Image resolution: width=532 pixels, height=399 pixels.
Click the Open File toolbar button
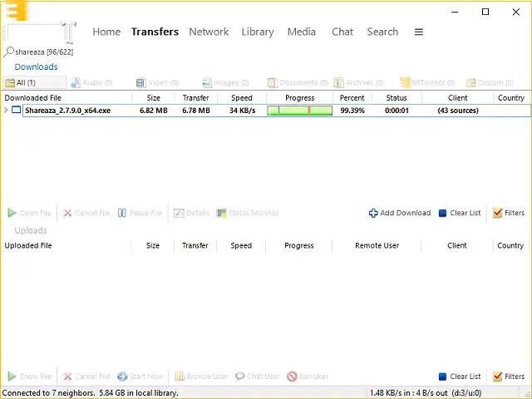(29, 213)
